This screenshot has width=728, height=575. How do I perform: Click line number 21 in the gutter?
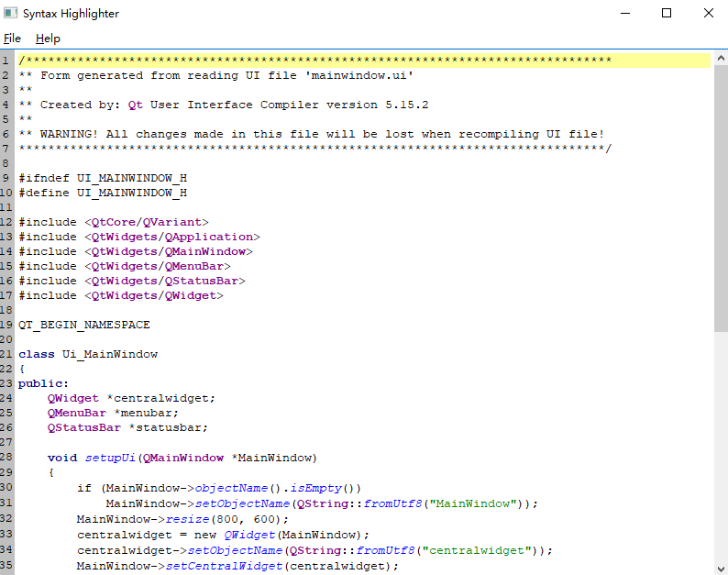(6, 354)
